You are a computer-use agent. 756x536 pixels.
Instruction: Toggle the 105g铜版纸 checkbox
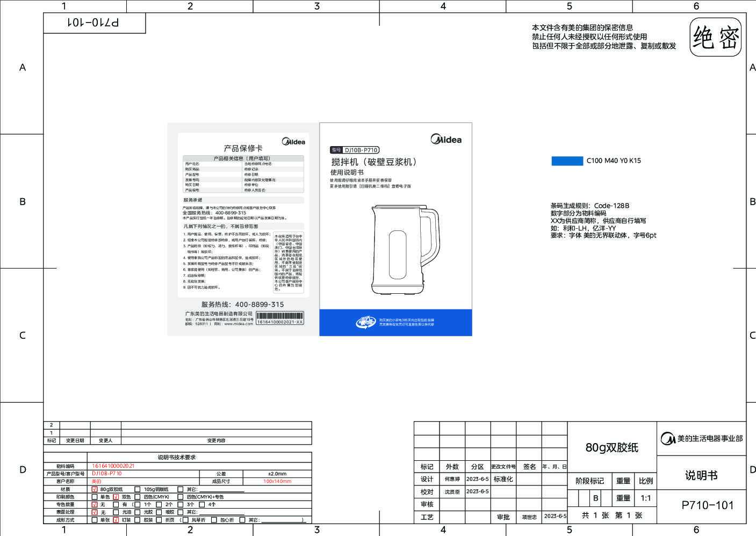[138, 489]
